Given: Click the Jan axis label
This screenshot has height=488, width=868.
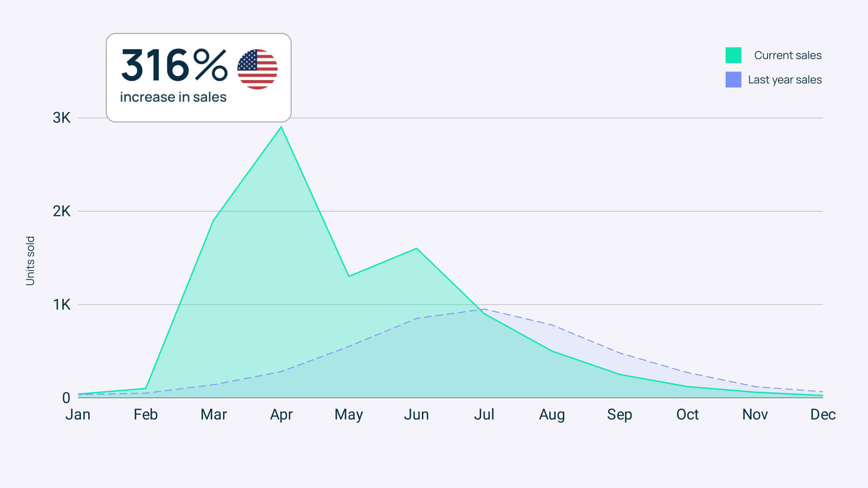Looking at the screenshot, I should point(78,414).
